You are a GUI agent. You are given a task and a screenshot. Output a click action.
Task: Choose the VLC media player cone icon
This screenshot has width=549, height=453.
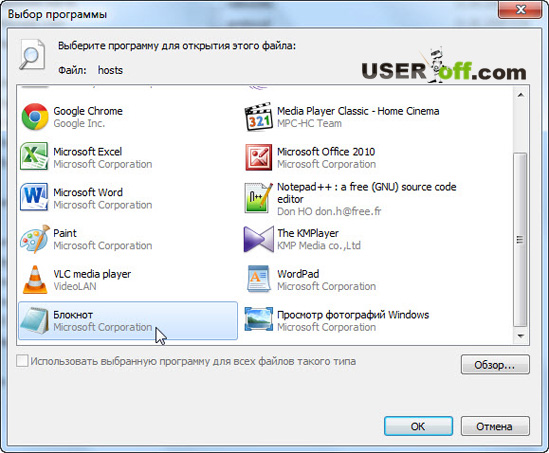coord(35,279)
